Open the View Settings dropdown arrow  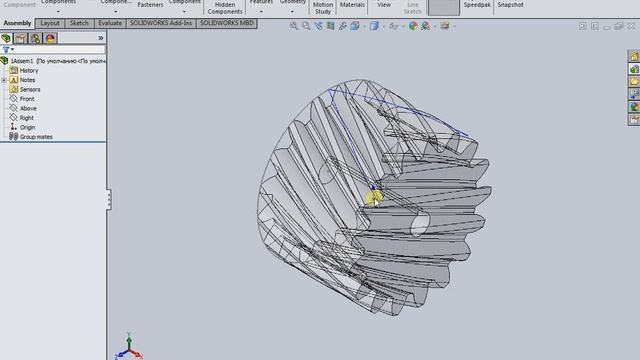pyautogui.click(x=454, y=27)
